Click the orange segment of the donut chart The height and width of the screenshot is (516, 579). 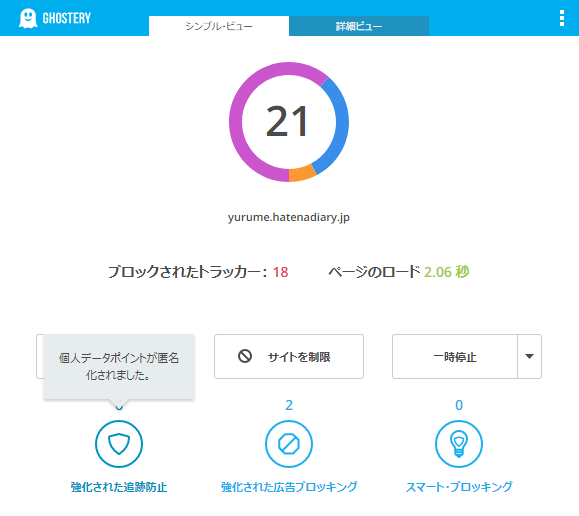tap(301, 174)
